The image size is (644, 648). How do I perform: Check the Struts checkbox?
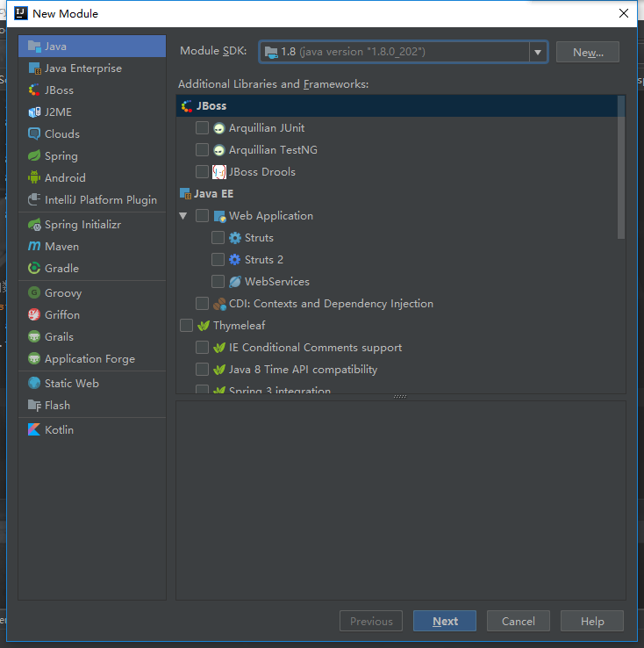(218, 238)
